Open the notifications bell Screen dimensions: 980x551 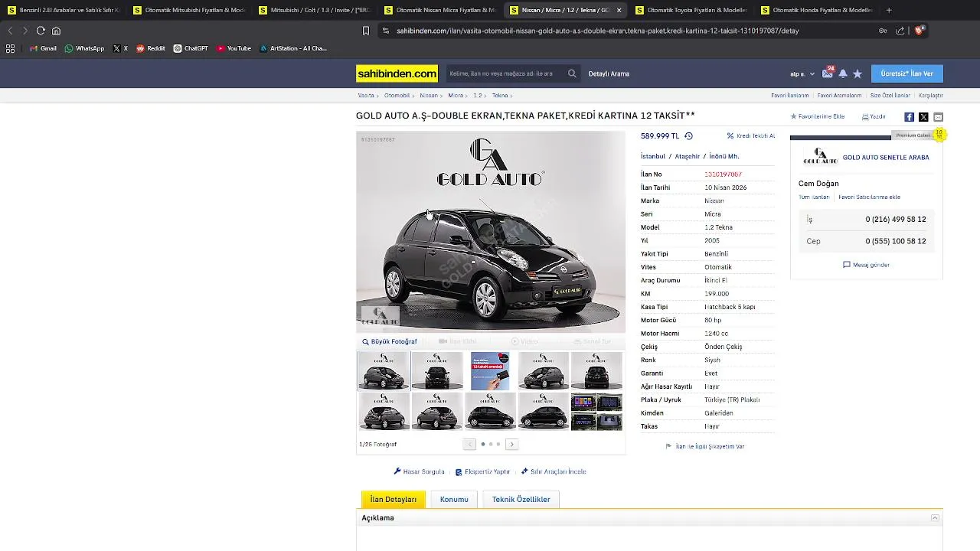pos(843,73)
